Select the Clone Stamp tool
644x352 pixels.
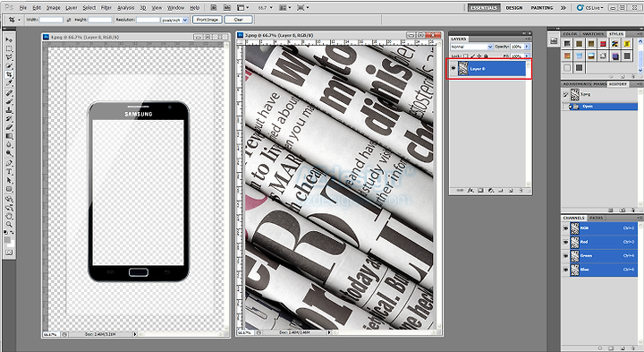9,110
